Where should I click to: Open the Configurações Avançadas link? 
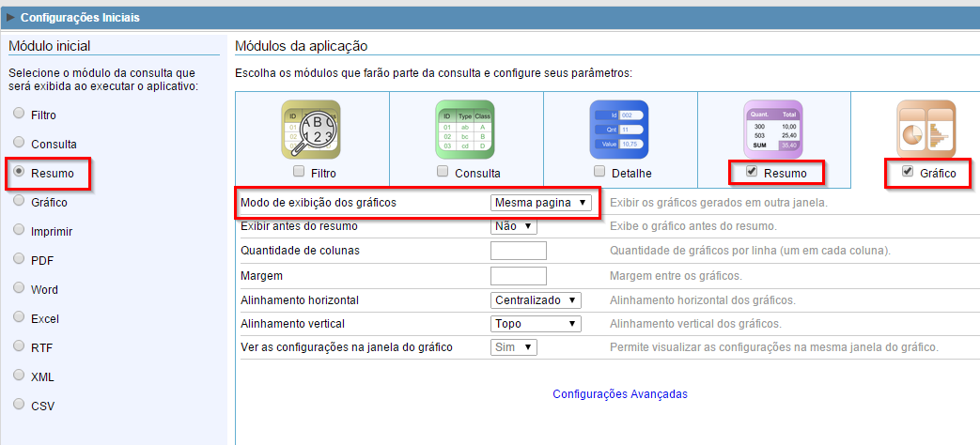tap(619, 394)
